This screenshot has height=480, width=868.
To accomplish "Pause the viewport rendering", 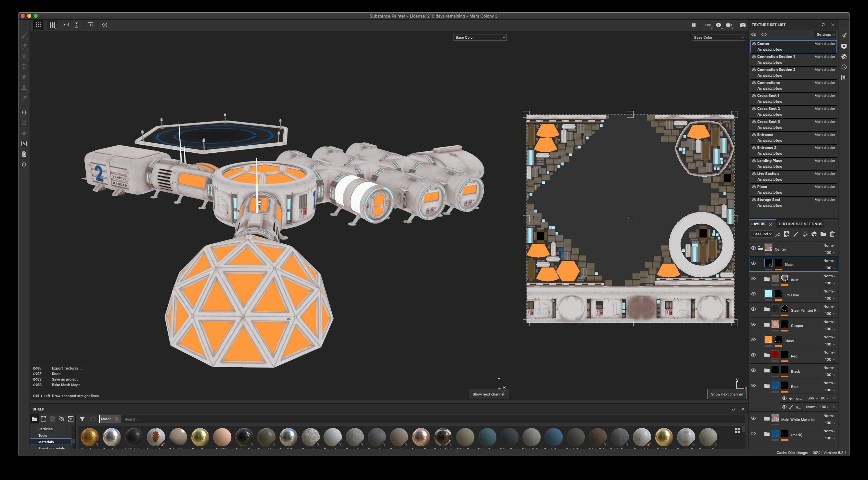I will coord(694,25).
